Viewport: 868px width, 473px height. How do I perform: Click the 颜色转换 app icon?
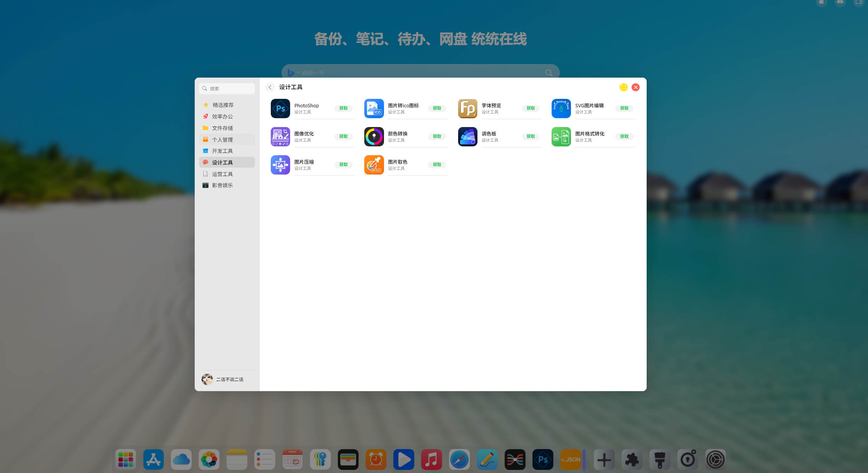374,137
